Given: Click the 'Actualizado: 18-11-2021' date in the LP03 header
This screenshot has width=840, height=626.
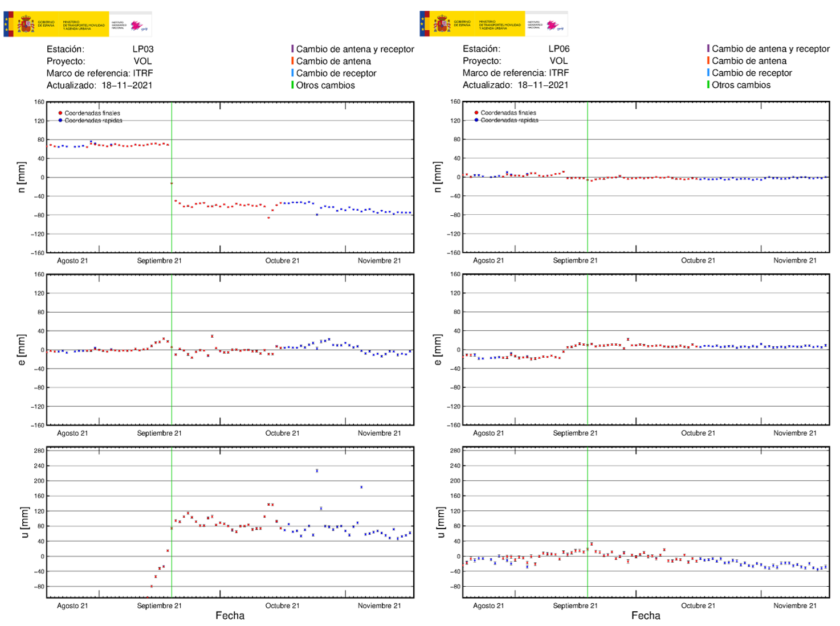Looking at the screenshot, I should pos(127,85).
